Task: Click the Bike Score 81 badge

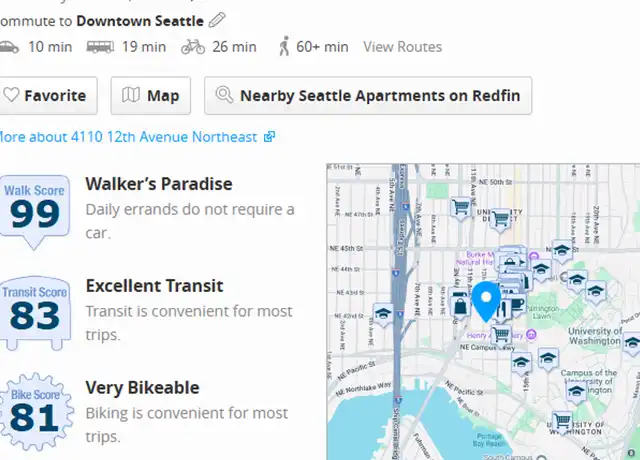Action: (x=36, y=412)
